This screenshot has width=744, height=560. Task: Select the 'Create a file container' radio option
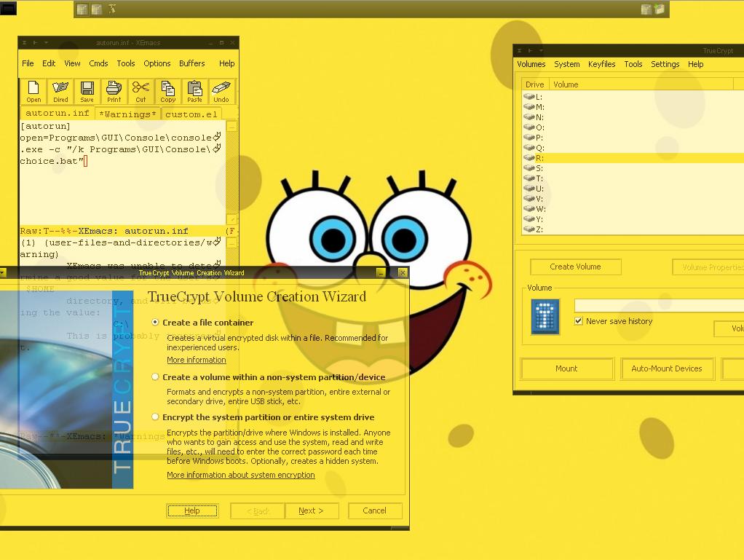point(156,322)
